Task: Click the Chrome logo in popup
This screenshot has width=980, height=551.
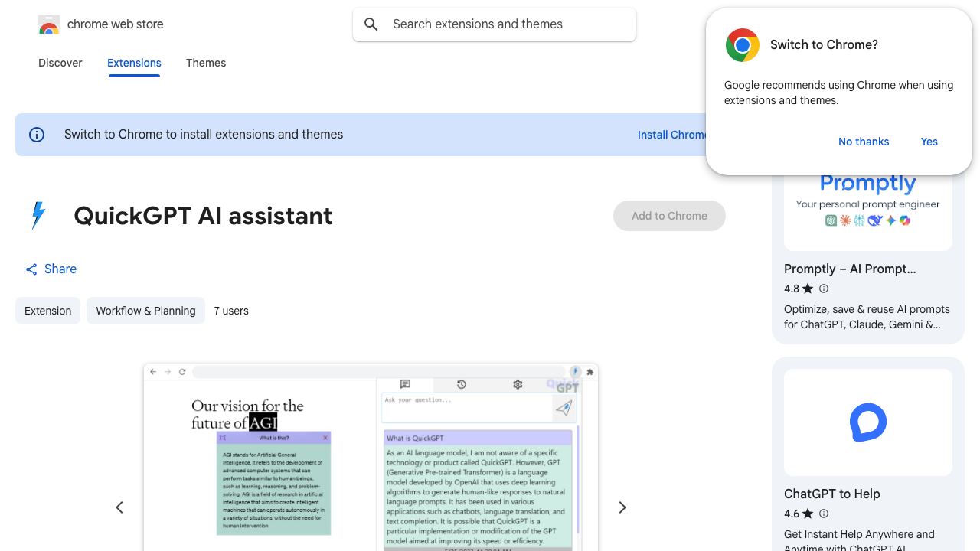Action: tap(743, 45)
